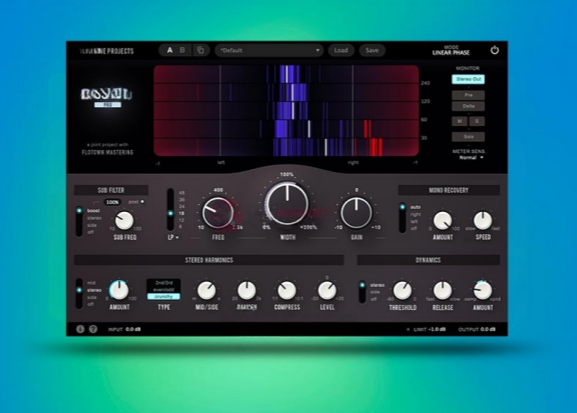Image resolution: width=577 pixels, height=413 pixels.
Task: Click the FREQ knob
Action: coord(217,212)
